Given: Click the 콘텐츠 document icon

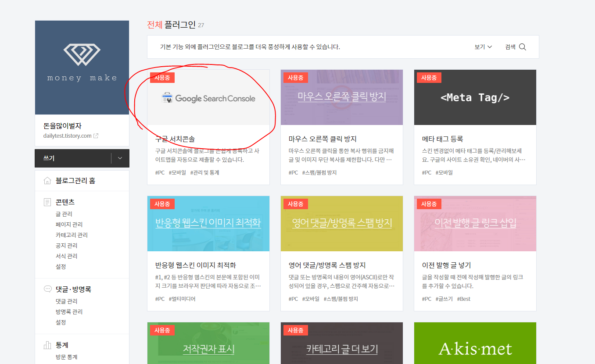Looking at the screenshot, I should coord(47,202).
